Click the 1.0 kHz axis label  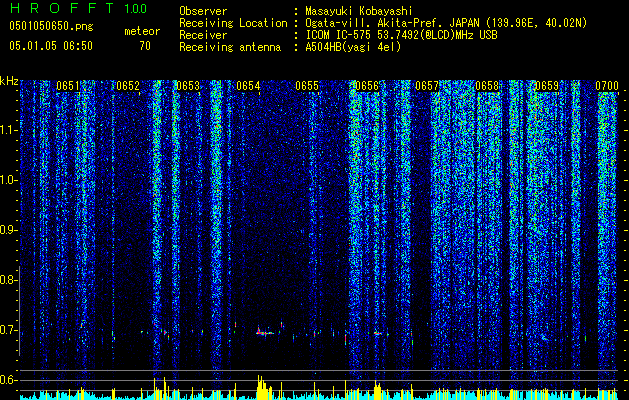coord(8,180)
